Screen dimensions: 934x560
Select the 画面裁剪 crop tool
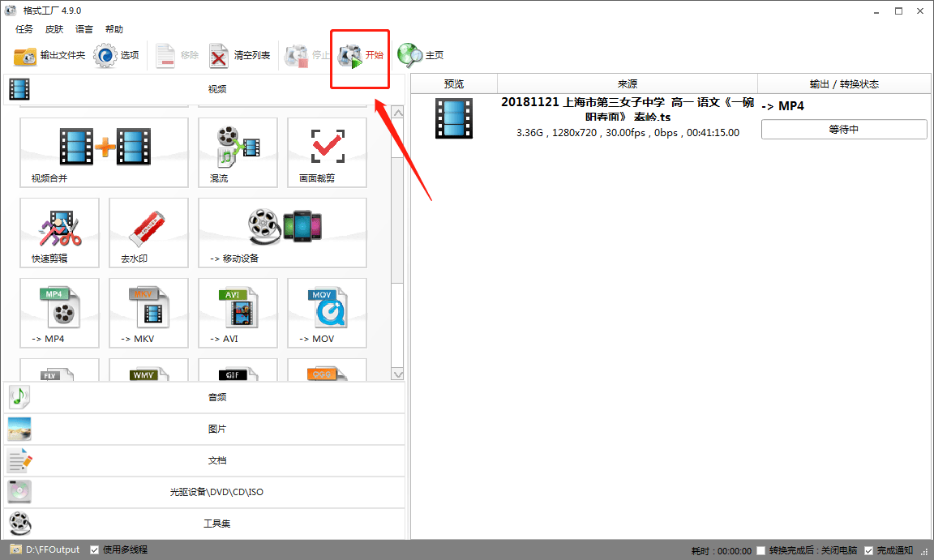(x=327, y=152)
